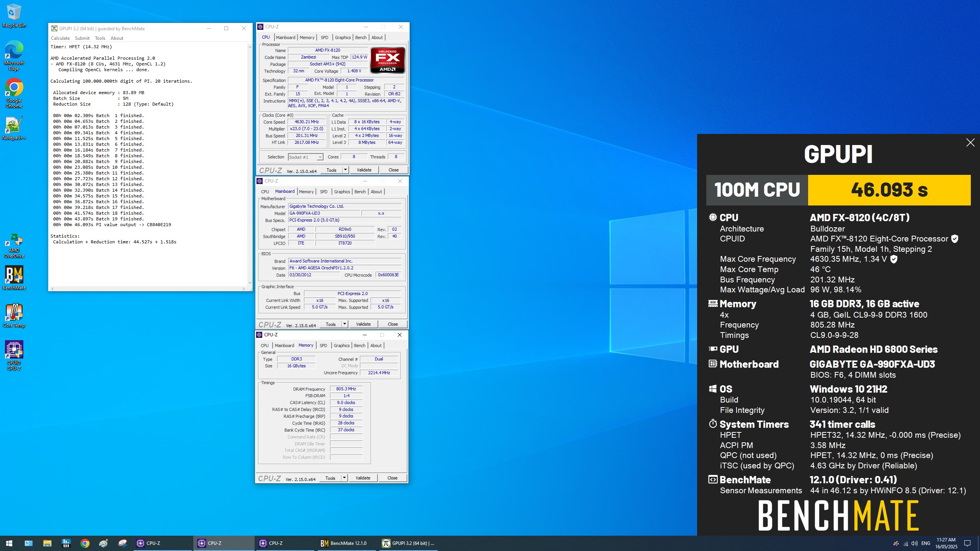Open About tab in bottom CPU-Z window
Viewport: 980px width, 551px height.
coord(376,346)
